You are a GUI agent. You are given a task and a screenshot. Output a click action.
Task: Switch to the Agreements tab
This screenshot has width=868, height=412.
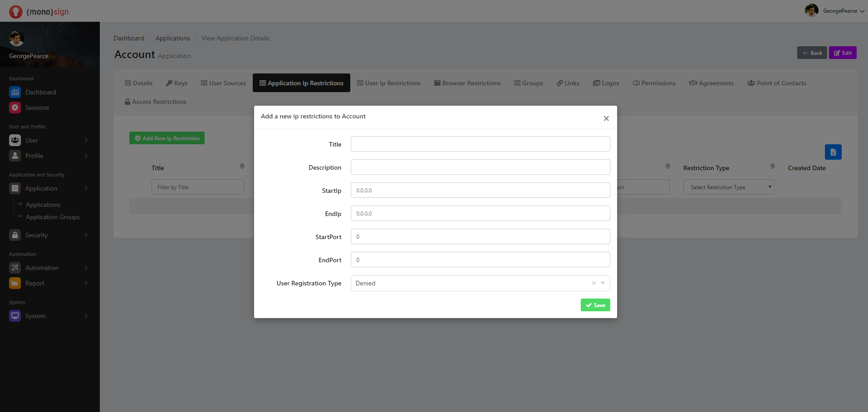[x=711, y=83]
